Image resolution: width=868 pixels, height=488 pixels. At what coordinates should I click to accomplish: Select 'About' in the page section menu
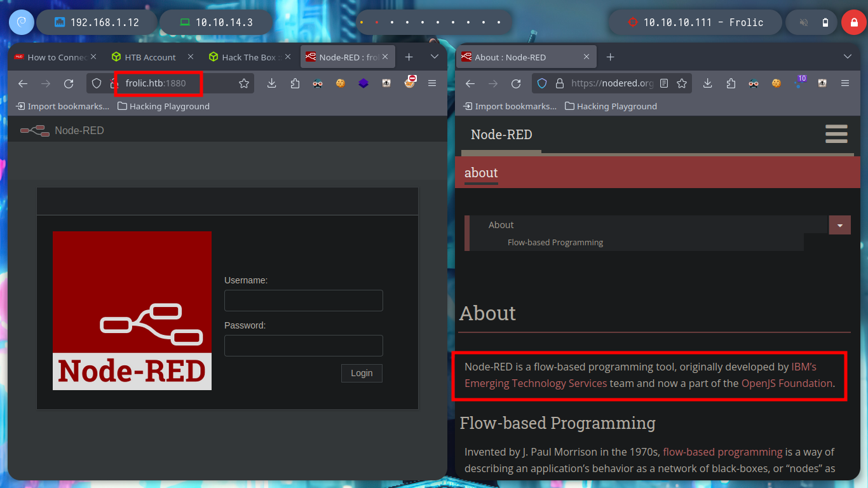(x=501, y=225)
